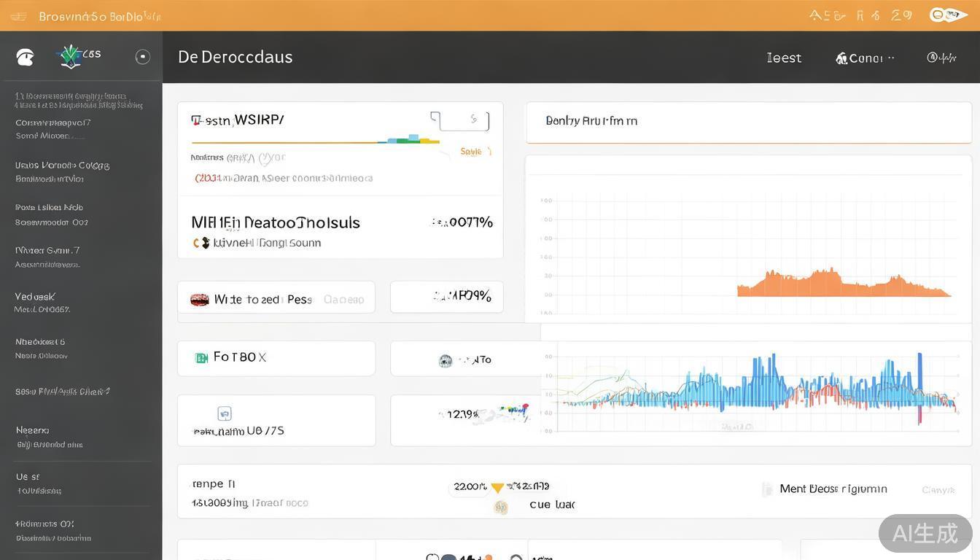The image size is (980, 560).
Task: Open the hamburger menu icon in orange title bar
Action: 18,16
